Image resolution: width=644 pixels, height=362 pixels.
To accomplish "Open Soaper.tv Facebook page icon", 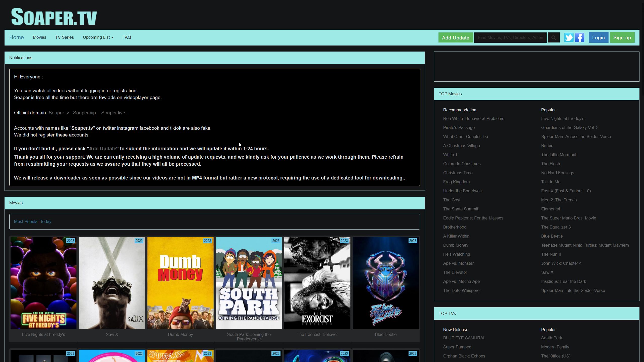I will [x=579, y=37].
